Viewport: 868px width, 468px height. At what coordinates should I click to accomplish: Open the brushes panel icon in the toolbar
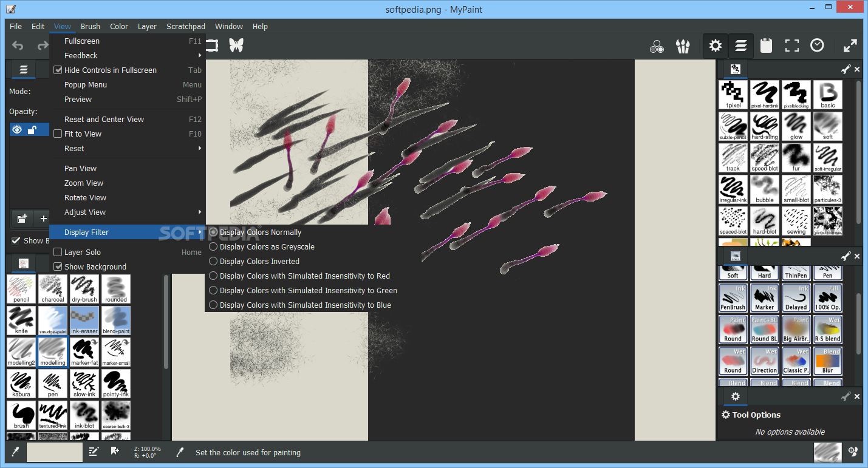tap(683, 46)
